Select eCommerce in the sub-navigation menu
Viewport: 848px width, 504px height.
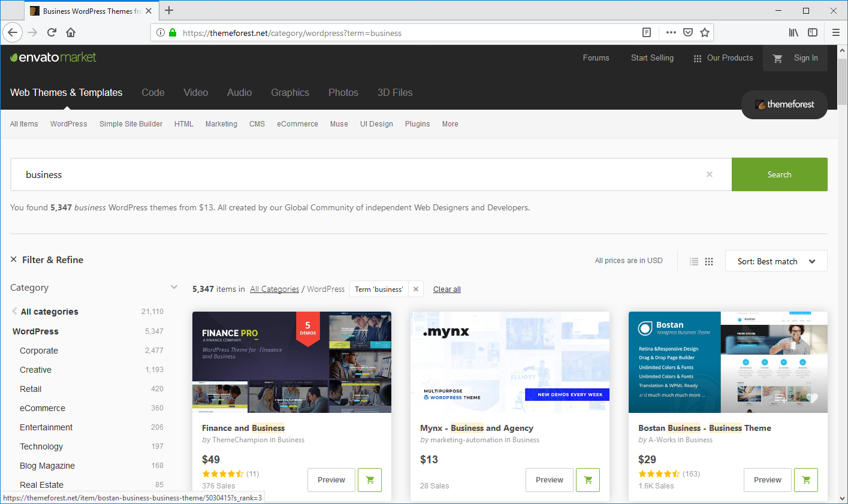[297, 124]
